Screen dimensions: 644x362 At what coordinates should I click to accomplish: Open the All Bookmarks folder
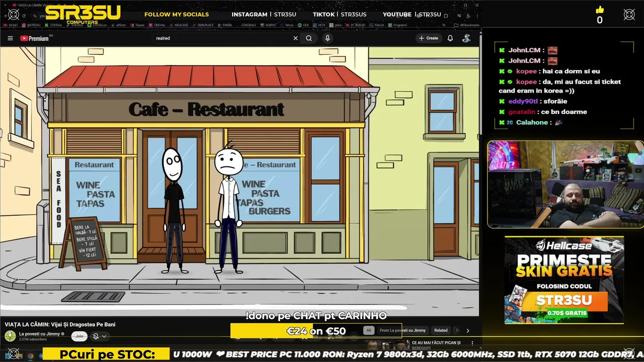click(466, 25)
